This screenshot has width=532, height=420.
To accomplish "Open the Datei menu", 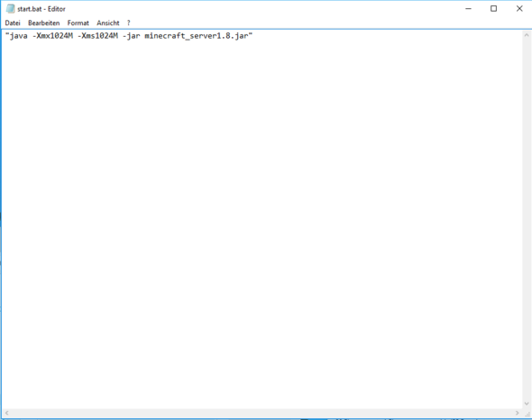I will pos(13,23).
